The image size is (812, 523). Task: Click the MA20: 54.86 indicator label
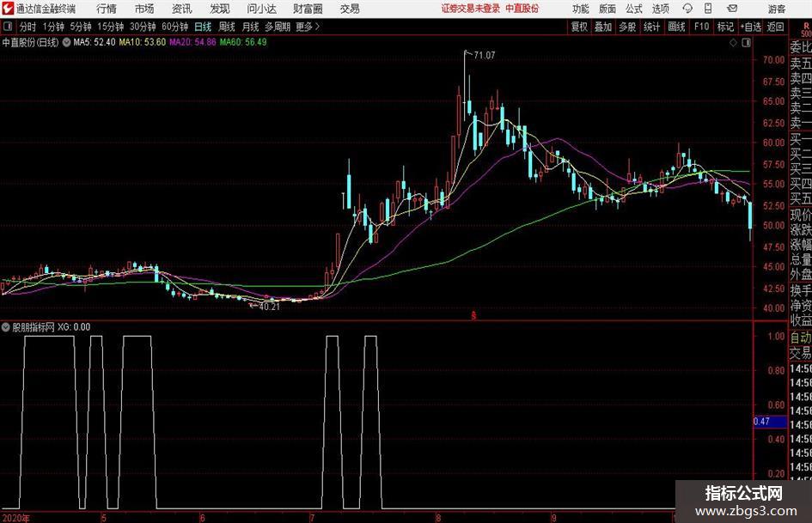(192, 42)
